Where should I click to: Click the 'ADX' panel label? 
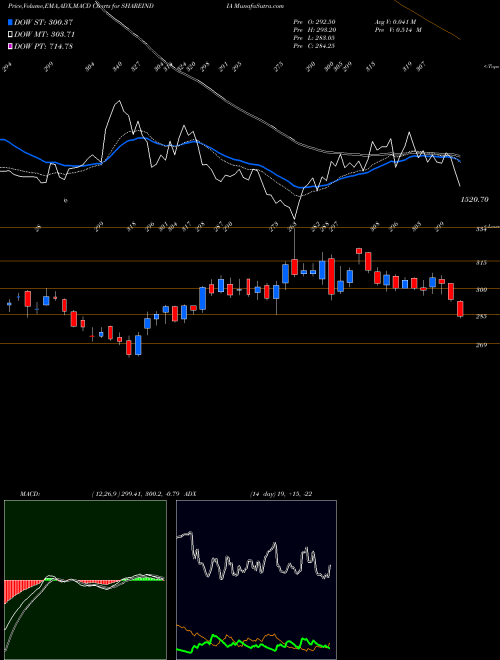click(190, 494)
